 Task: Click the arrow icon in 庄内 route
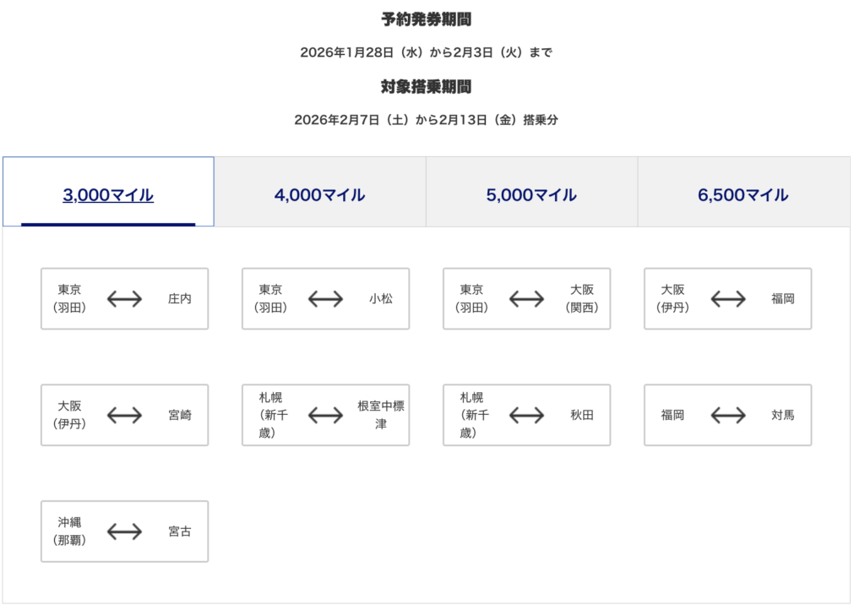click(124, 298)
